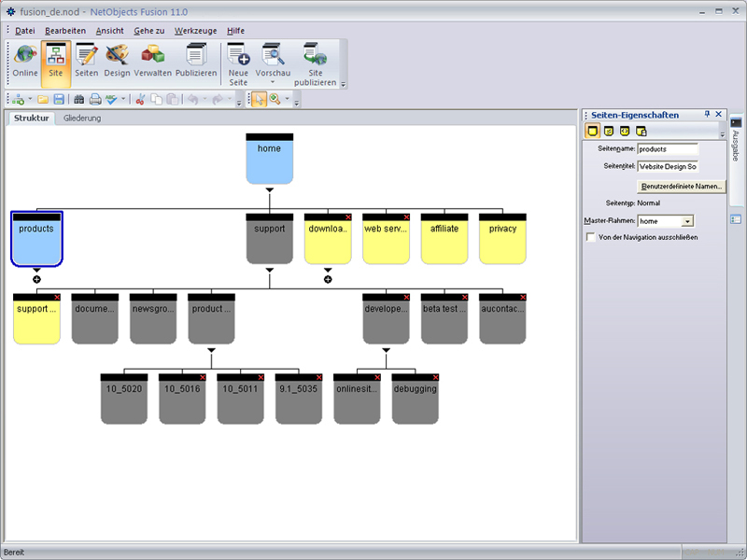Image resolution: width=747 pixels, height=560 pixels.
Task: Click the Vorschau preview icon
Action: (273, 55)
